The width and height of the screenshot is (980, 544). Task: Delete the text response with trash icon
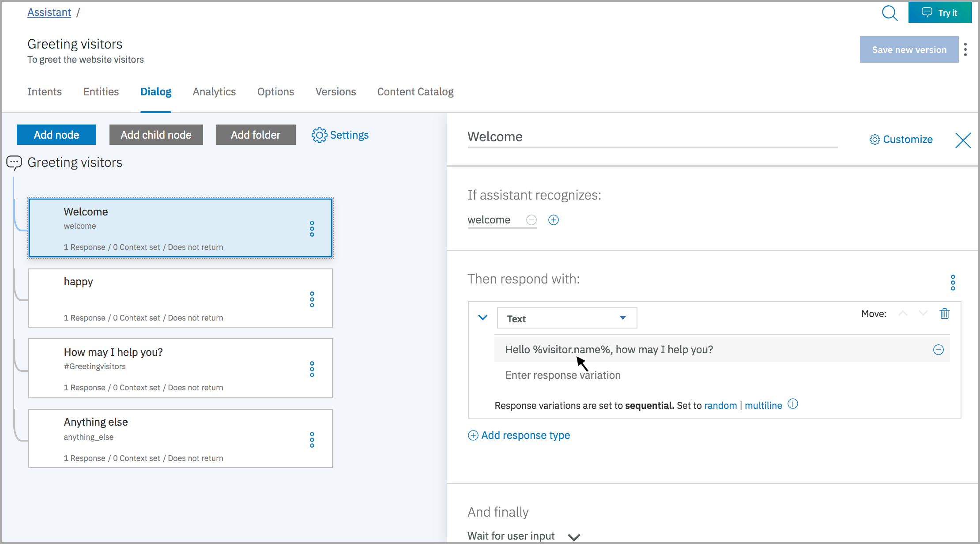click(x=945, y=314)
